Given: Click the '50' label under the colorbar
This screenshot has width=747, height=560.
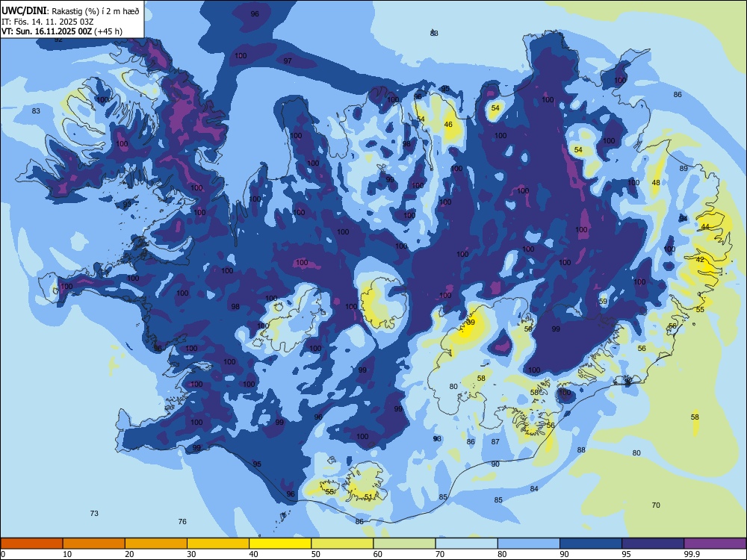Looking at the screenshot, I should [x=316, y=554].
